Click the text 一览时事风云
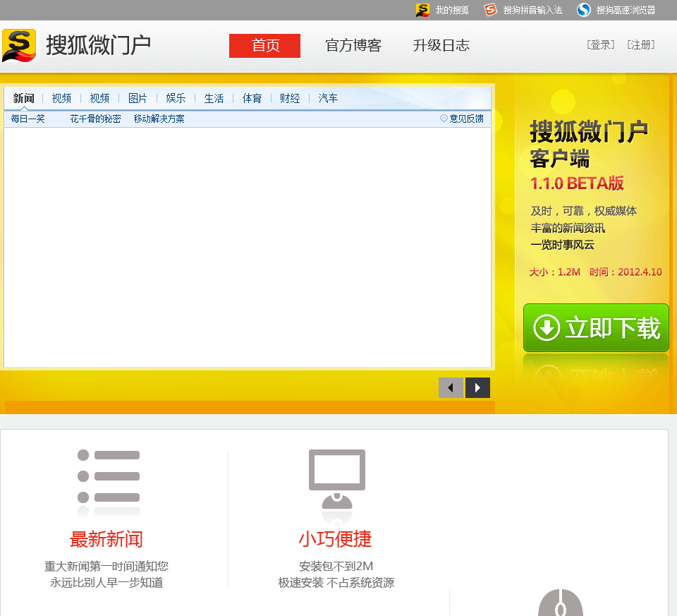This screenshot has width=677, height=616. pyautogui.click(x=562, y=245)
